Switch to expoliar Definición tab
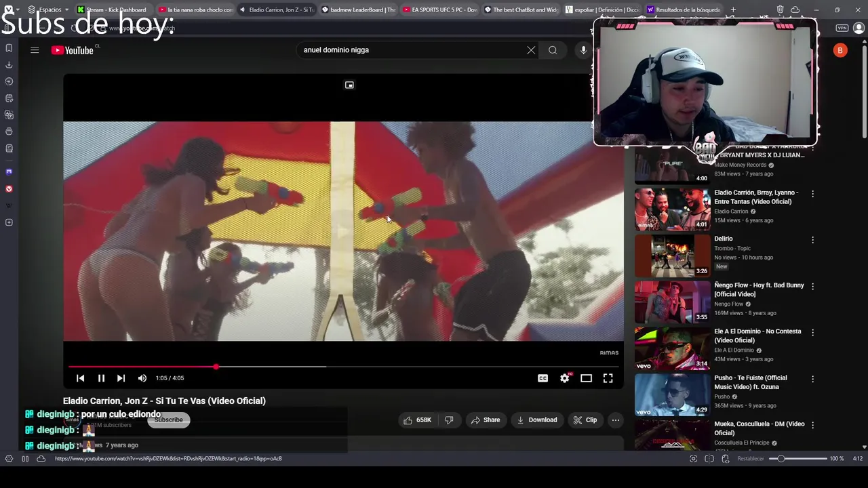Image resolution: width=868 pixels, height=488 pixels. pos(602,9)
